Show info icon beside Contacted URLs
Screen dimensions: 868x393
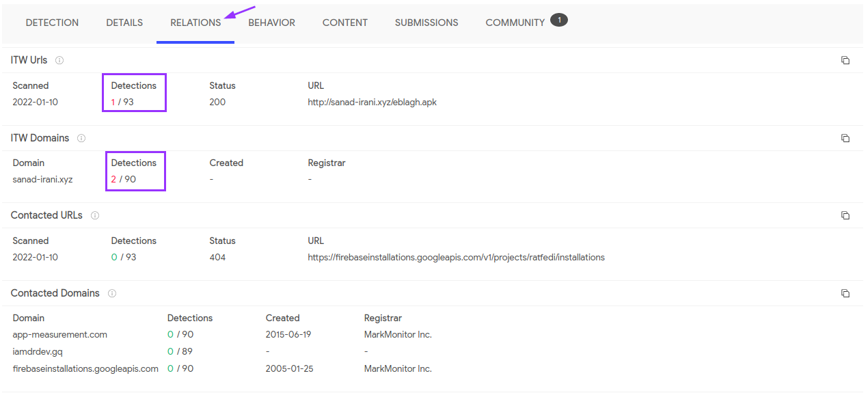click(x=95, y=215)
